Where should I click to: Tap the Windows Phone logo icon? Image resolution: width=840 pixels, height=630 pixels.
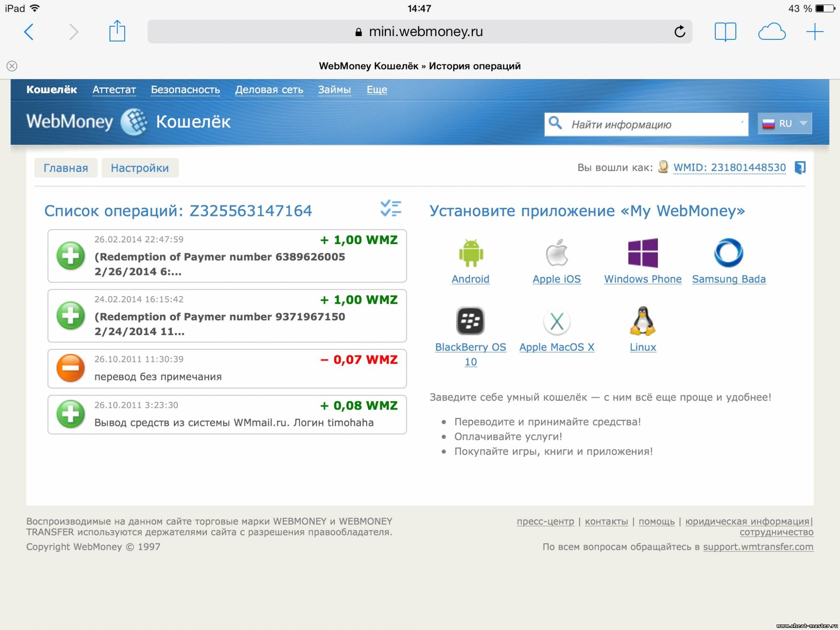(x=643, y=253)
